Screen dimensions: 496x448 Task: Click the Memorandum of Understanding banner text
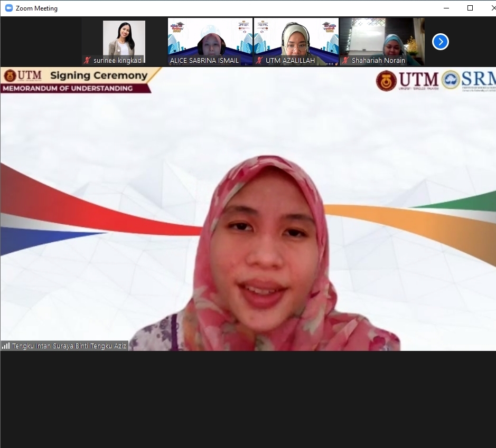point(68,88)
